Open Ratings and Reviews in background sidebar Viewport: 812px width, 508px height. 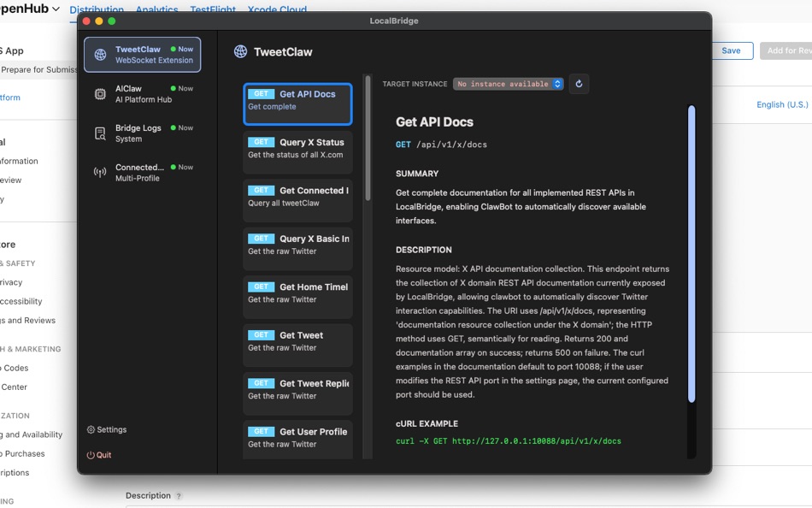28,321
